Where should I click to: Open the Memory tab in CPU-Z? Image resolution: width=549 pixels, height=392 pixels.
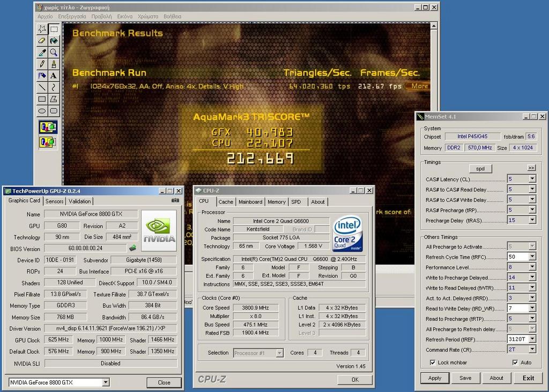tap(277, 202)
